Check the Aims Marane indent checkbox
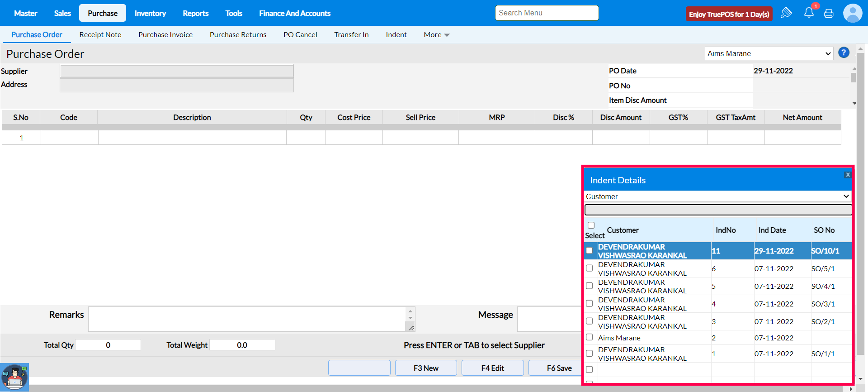Viewport: 868px width, 392px height. click(x=589, y=337)
